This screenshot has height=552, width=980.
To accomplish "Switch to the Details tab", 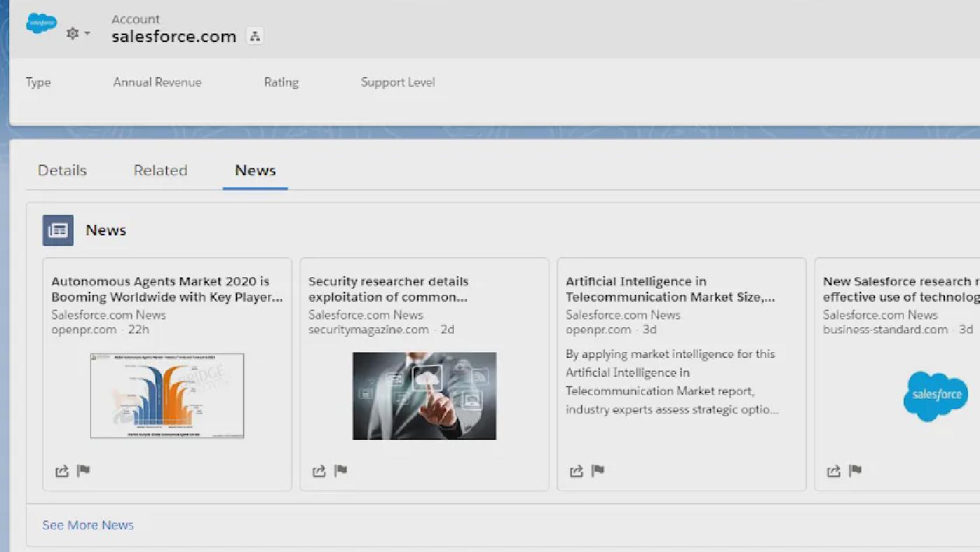I will coord(62,170).
